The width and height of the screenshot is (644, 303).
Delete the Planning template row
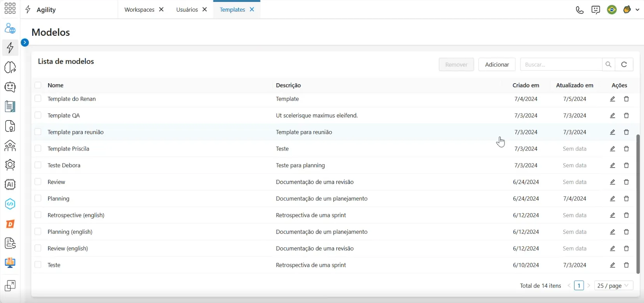click(627, 199)
